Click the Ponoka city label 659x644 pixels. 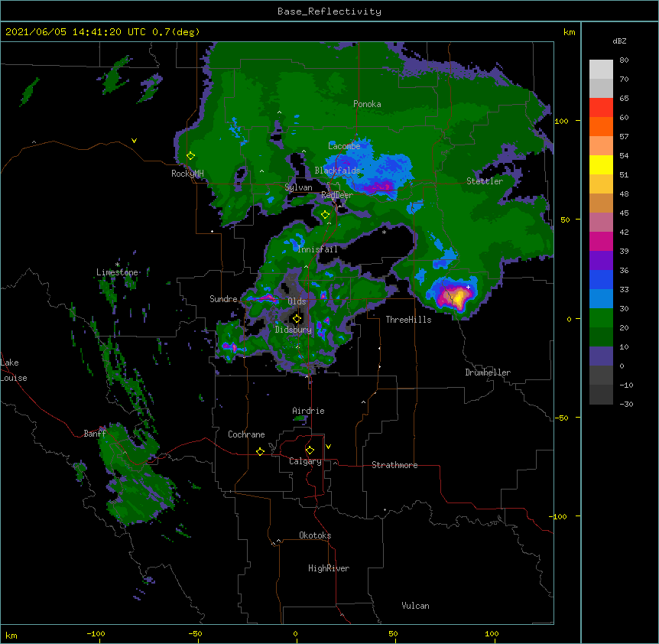point(367,104)
